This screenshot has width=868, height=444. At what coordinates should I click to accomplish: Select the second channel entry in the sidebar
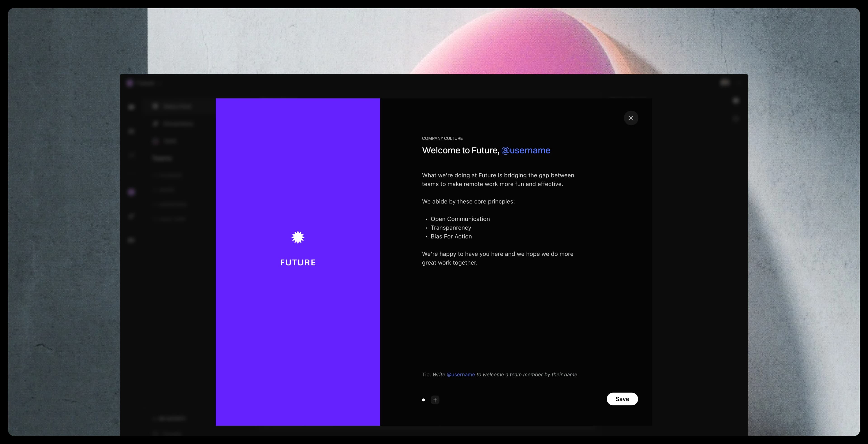tap(172, 124)
